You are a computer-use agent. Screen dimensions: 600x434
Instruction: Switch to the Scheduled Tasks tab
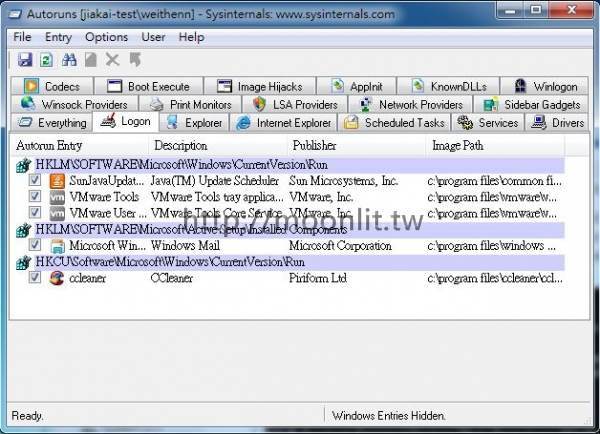click(395, 123)
